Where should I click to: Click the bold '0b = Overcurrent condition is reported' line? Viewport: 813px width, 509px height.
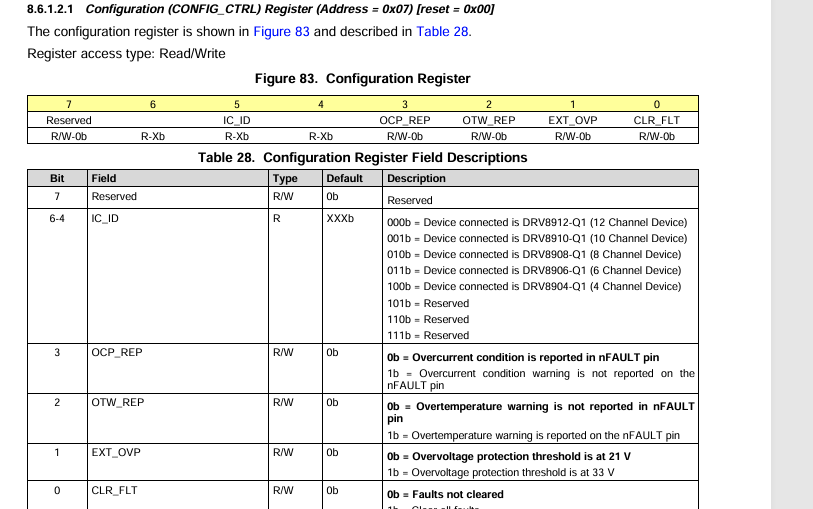[523, 358]
